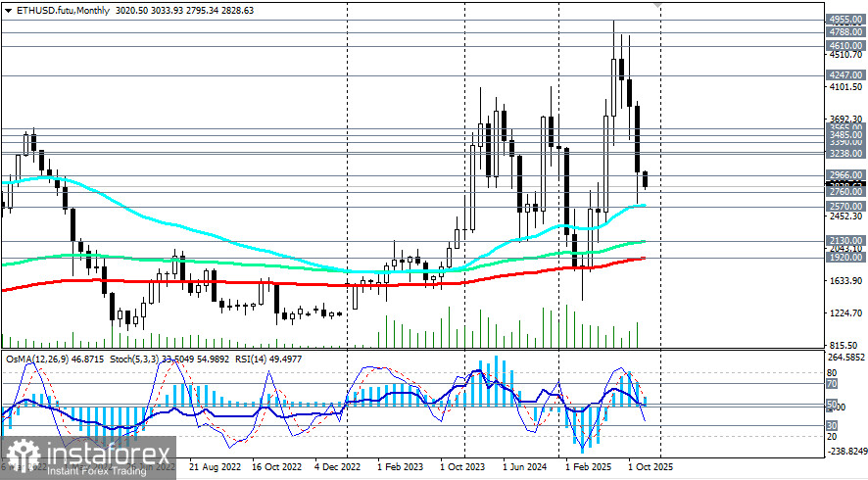The image size is (868, 480).
Task: Click the -238.8249 indicator scale minimum
Action: (847, 452)
